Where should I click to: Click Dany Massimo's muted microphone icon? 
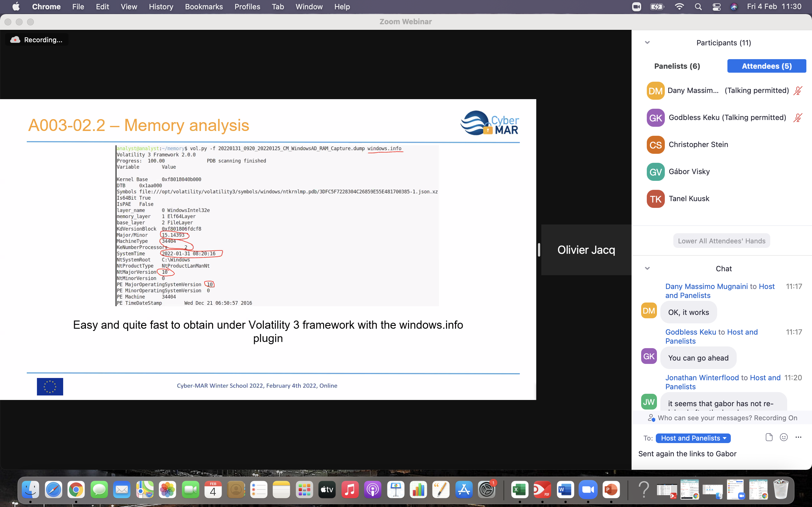(x=798, y=90)
